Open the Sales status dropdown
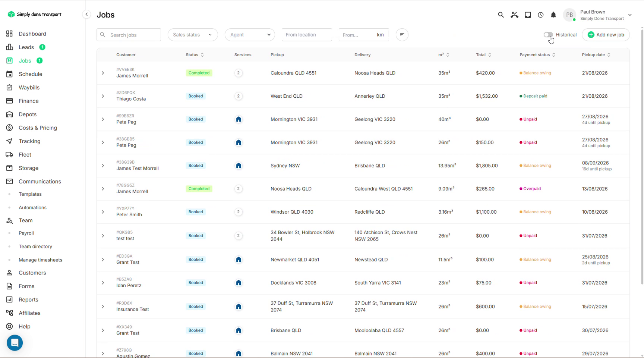Screen dimensions: 644x358 [193, 35]
